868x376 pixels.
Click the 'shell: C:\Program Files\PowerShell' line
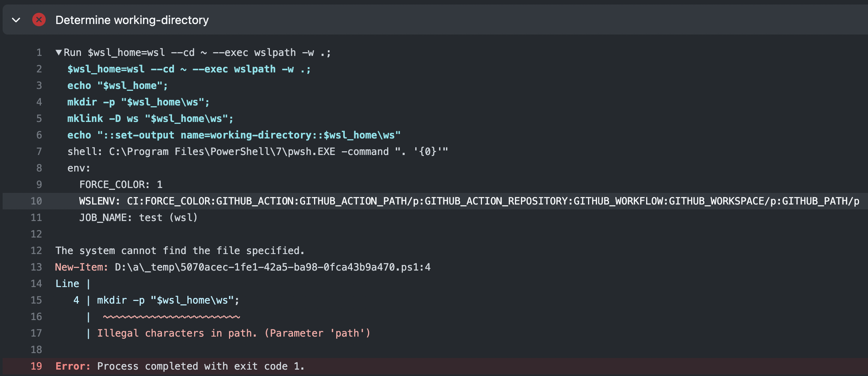[257, 152]
